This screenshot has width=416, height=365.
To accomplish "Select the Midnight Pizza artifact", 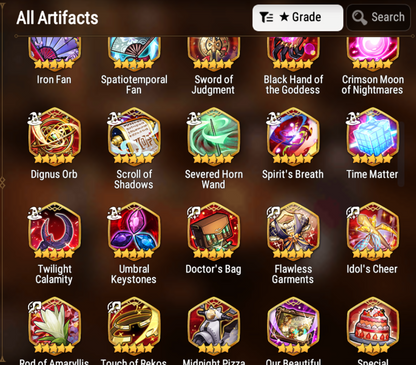I will pyautogui.click(x=214, y=326).
